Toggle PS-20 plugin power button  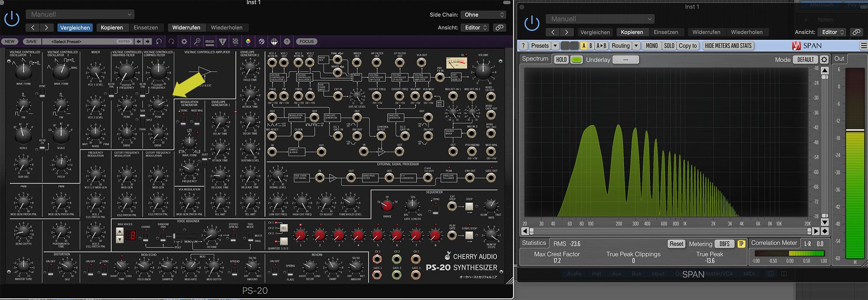(12, 19)
